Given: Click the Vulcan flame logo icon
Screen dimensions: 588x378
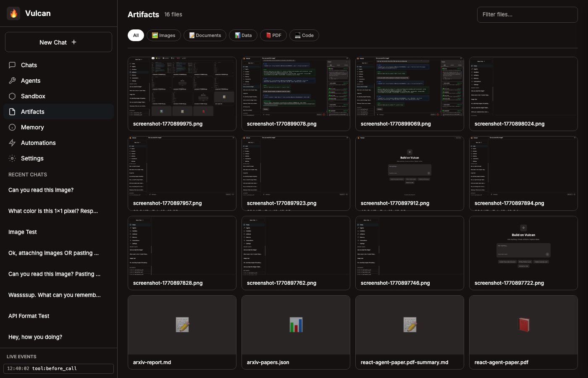Looking at the screenshot, I should click(x=13, y=13).
